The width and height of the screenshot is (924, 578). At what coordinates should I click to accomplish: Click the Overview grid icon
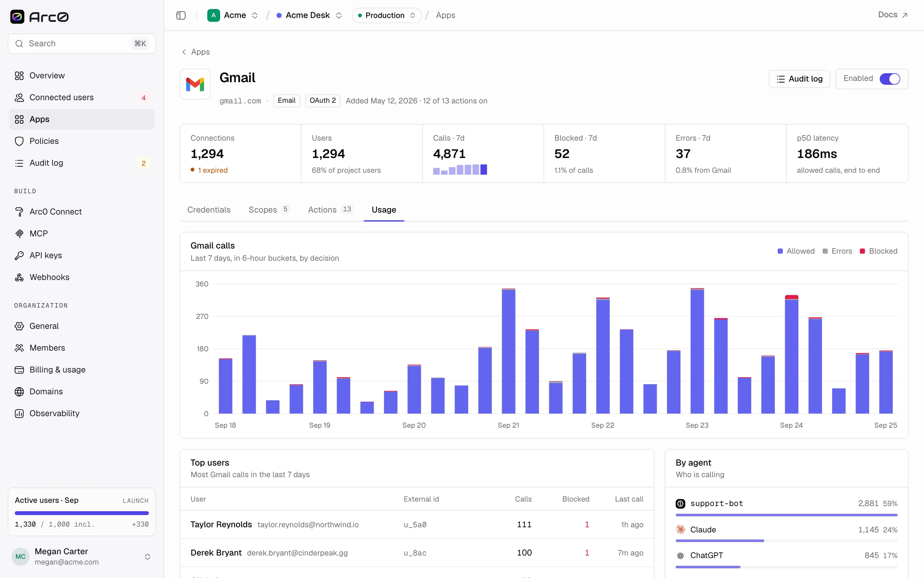[19, 76]
